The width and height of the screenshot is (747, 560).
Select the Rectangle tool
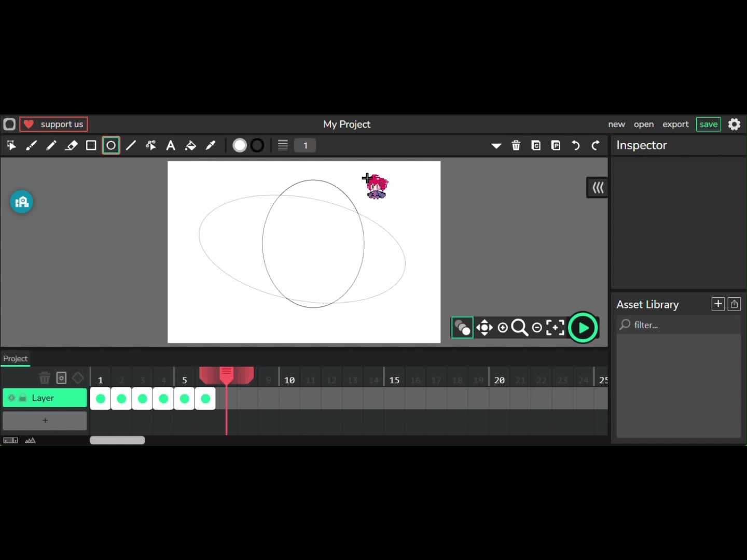tap(91, 146)
